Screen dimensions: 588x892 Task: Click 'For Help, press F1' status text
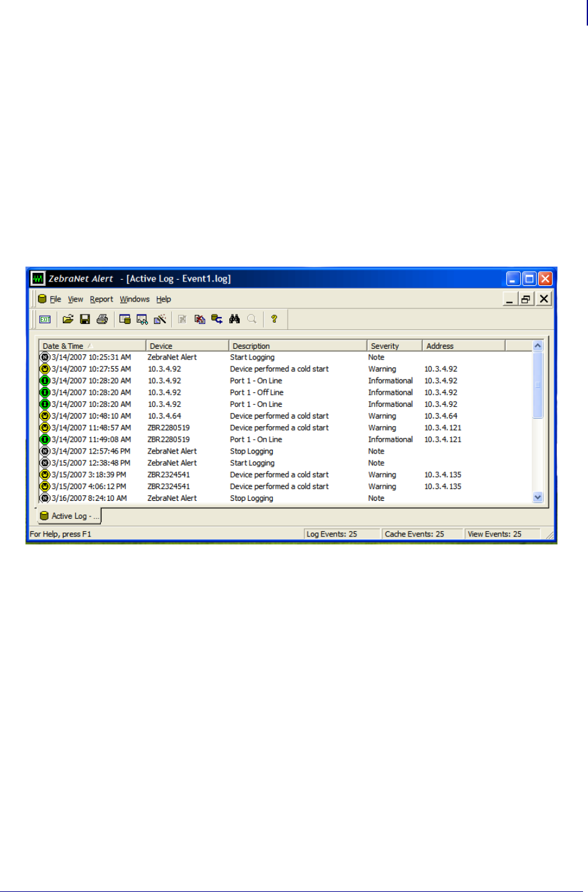tap(60, 534)
